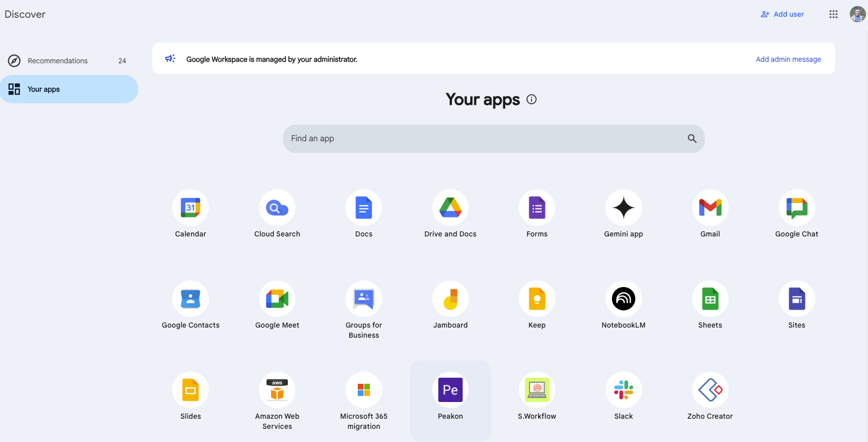Click the Add admin message link
This screenshot has height=442, width=868.
[x=788, y=59]
